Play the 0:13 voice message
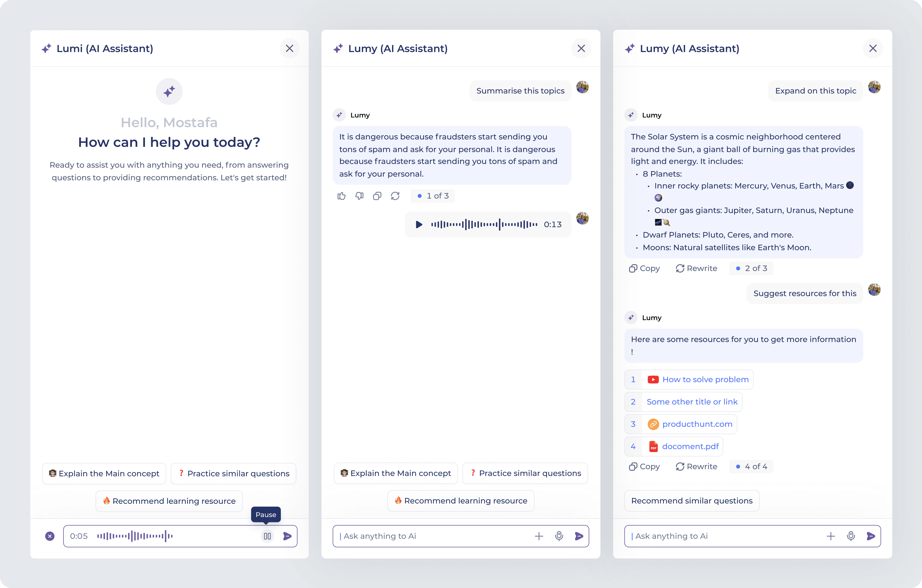This screenshot has height=588, width=922. [419, 224]
